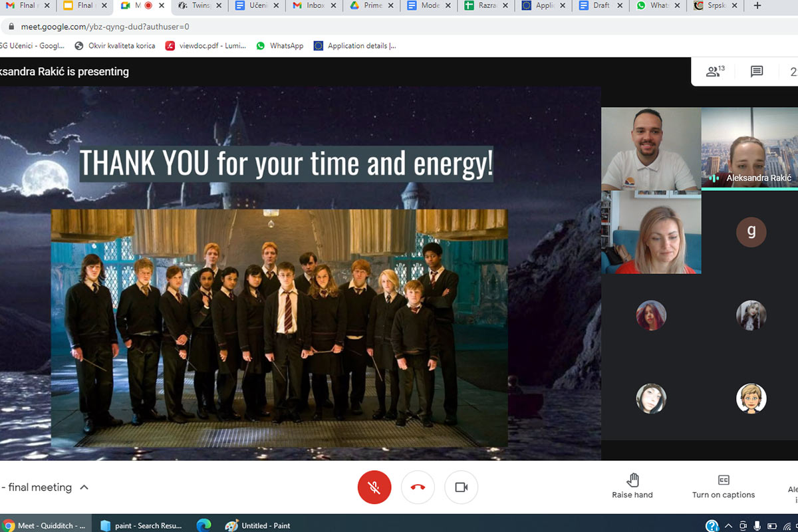Leave the call with the red hang-up button

(x=418, y=487)
